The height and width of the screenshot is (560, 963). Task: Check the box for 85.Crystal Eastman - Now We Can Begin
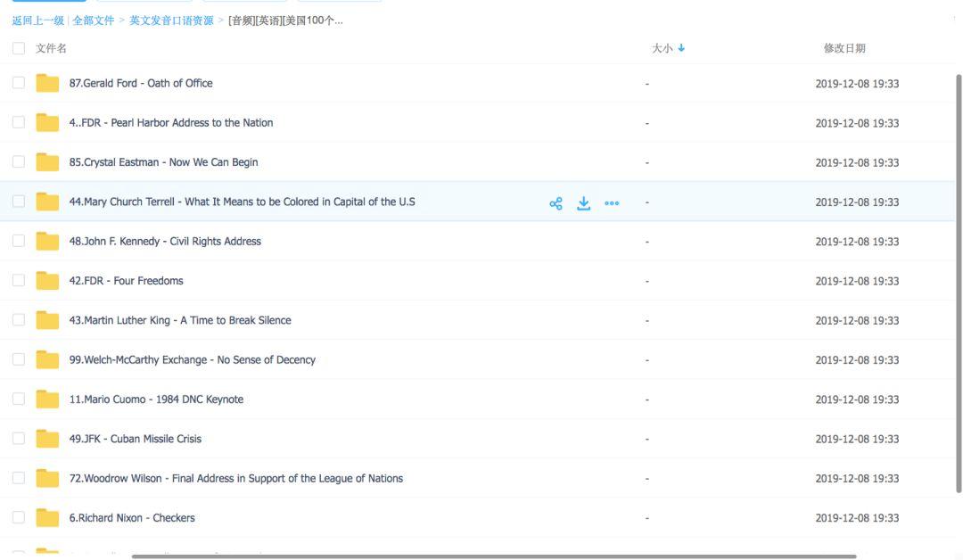[19, 161]
